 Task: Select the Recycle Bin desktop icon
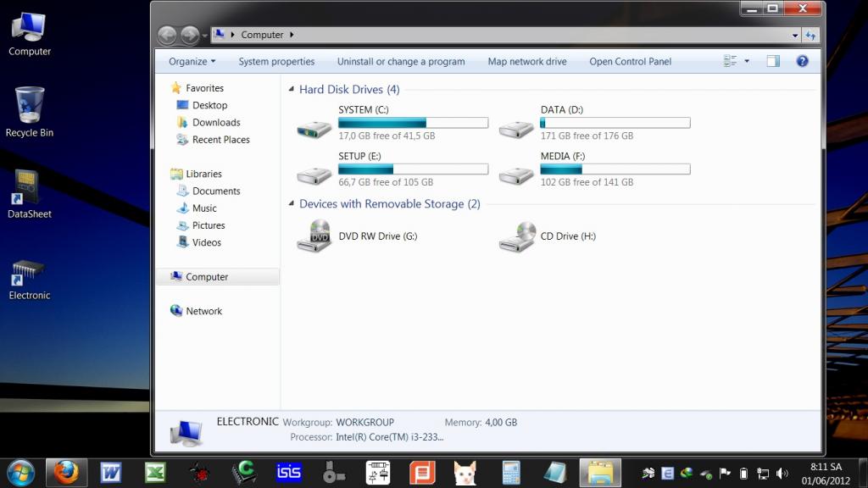[30, 112]
